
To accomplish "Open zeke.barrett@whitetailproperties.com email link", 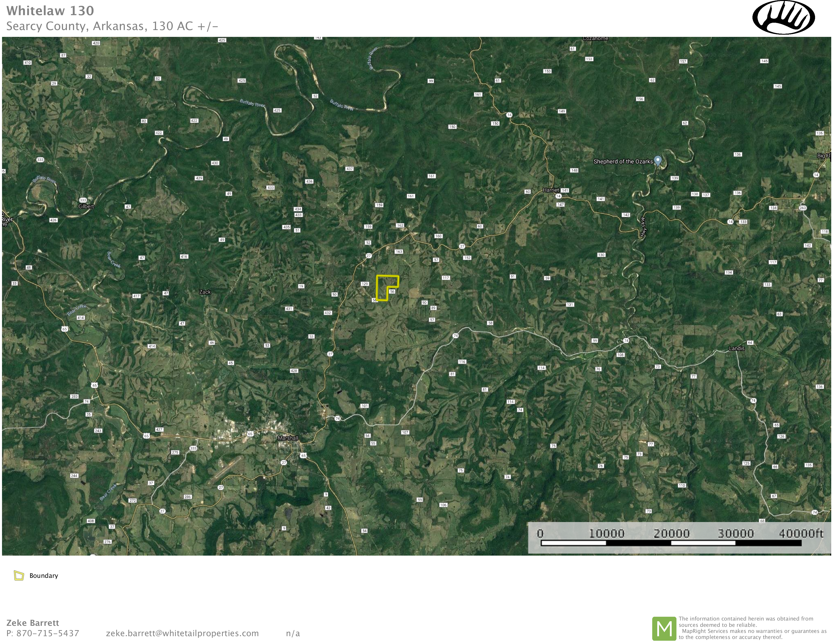I will coord(182,633).
